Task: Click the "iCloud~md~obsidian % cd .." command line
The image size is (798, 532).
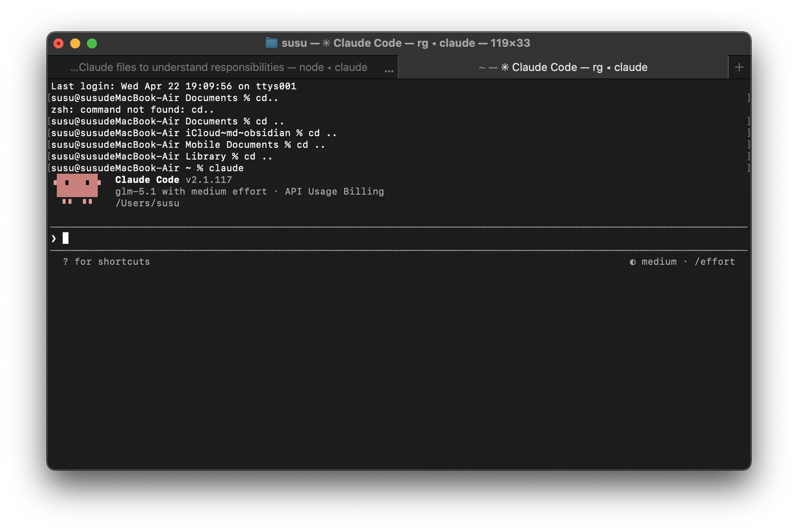Action: [x=194, y=133]
